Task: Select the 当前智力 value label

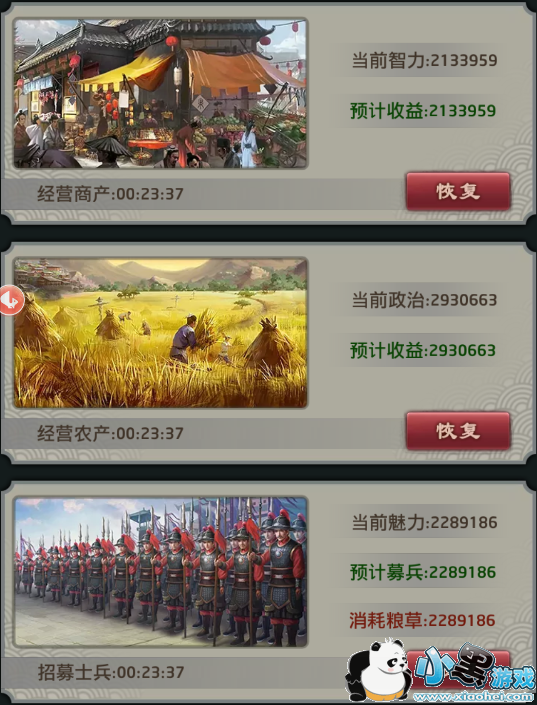Action: pyautogui.click(x=424, y=60)
